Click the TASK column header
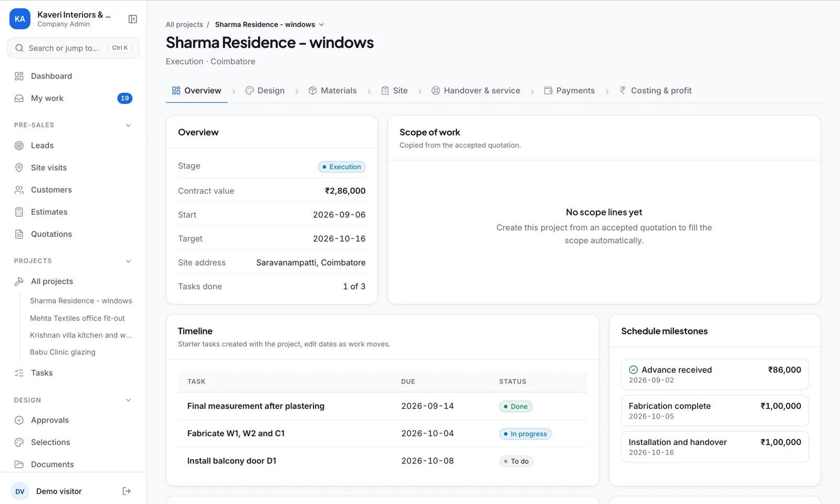Image resolution: width=840 pixels, height=504 pixels. click(196, 382)
